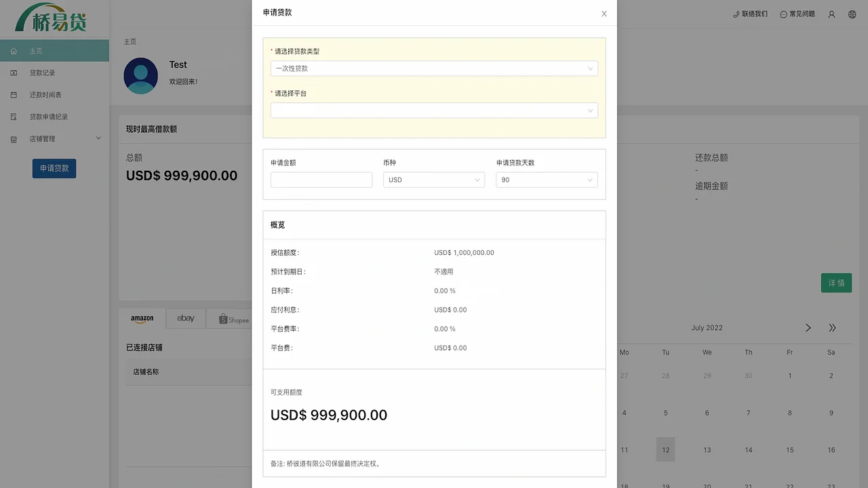
Task: Select July 12 on the calendar
Action: tap(665, 449)
